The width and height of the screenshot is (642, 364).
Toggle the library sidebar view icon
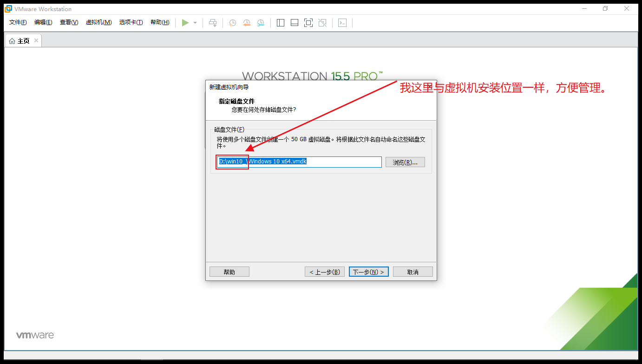(x=281, y=23)
